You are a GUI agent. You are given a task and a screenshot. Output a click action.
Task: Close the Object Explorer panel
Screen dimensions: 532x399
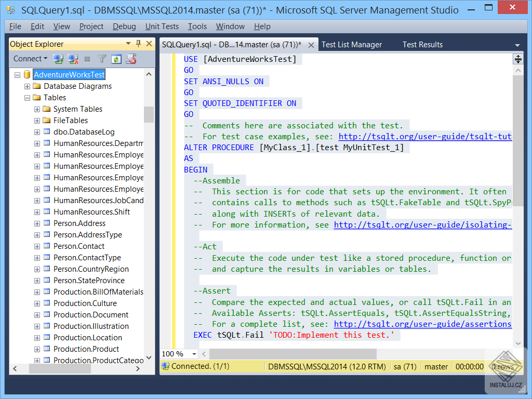(x=149, y=44)
